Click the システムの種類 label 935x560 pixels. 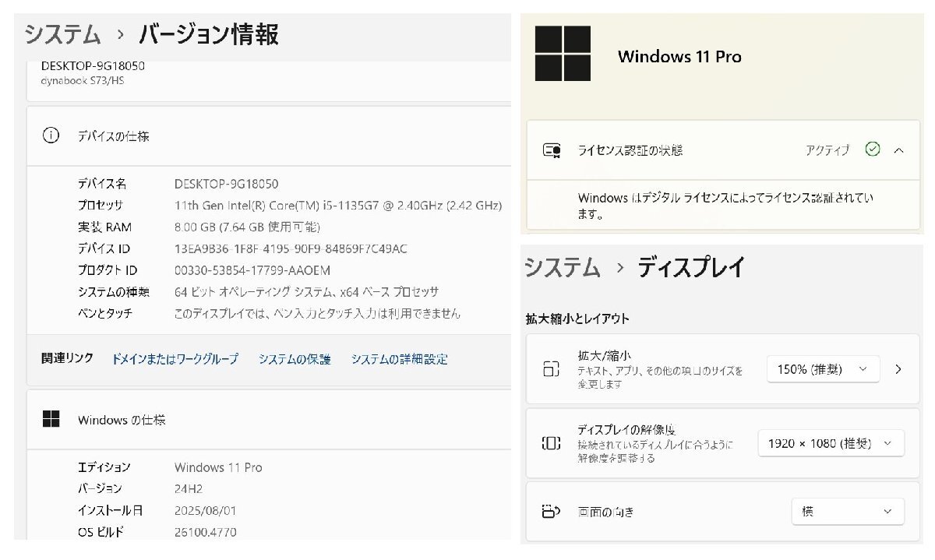(x=113, y=292)
